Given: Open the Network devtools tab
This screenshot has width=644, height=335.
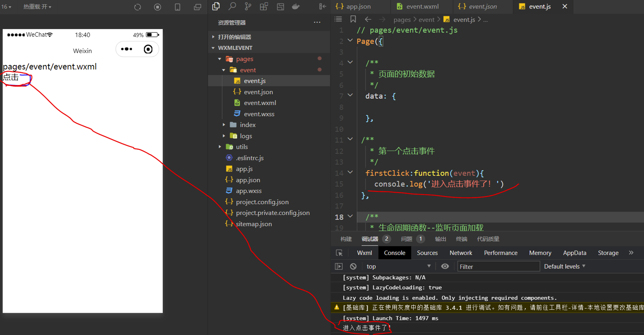Looking at the screenshot, I should coord(461,253).
